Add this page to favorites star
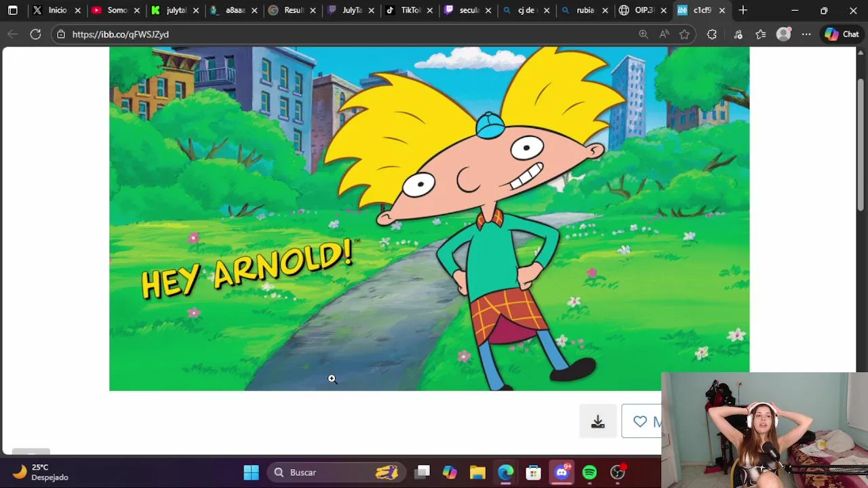 pos(684,34)
